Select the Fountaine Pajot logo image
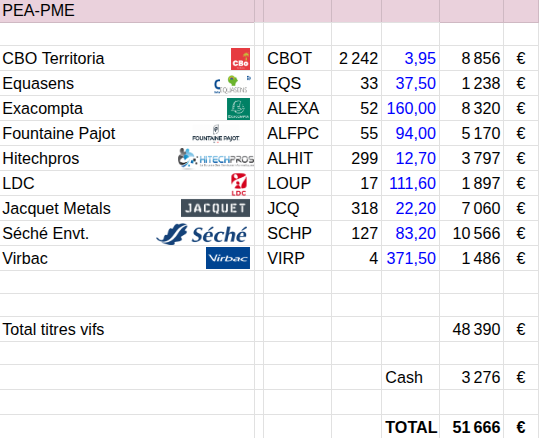The height and width of the screenshot is (438, 539). click(216, 133)
